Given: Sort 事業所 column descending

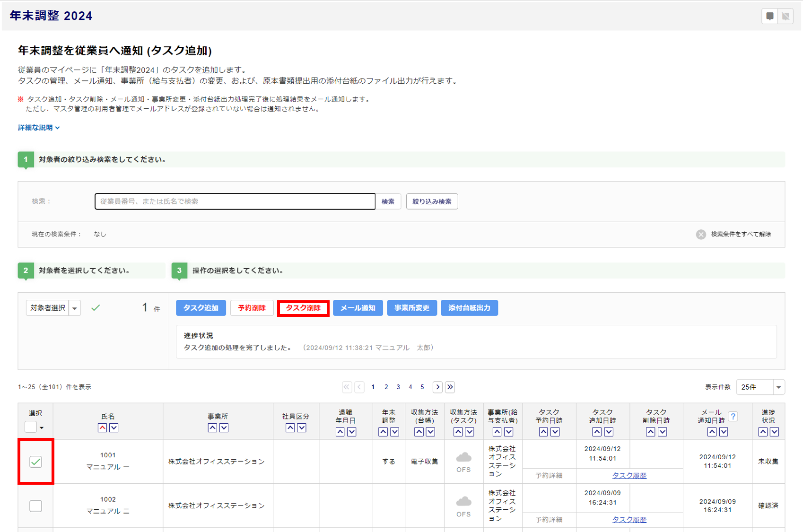Looking at the screenshot, I should (224, 427).
